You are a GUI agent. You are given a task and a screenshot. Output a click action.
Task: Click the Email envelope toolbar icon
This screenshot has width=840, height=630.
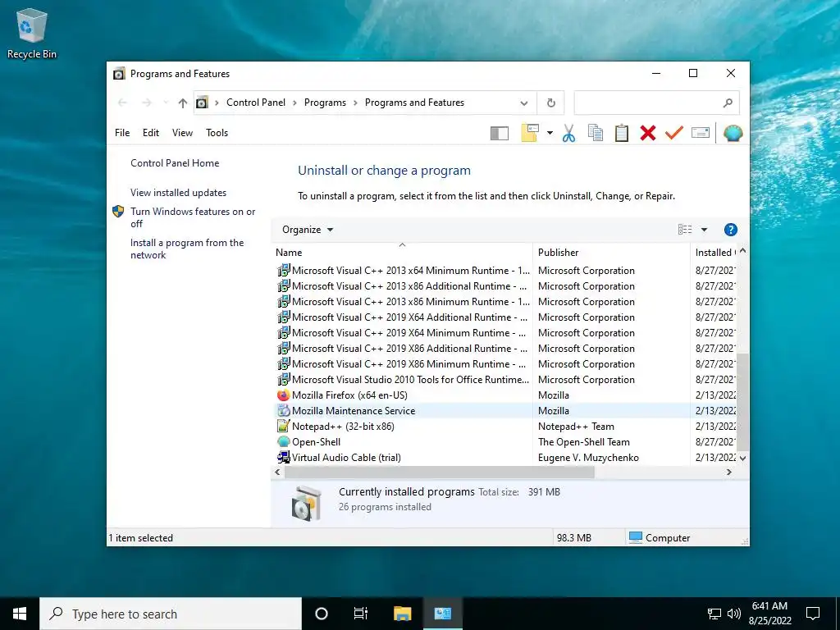[701, 132]
